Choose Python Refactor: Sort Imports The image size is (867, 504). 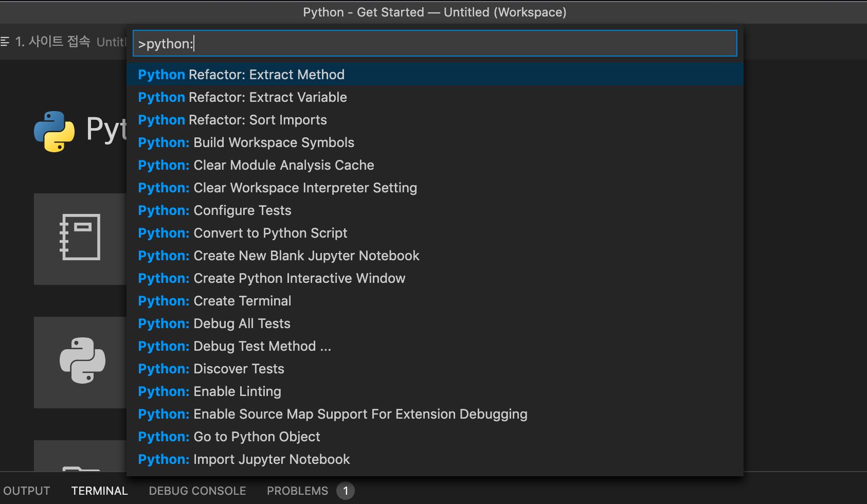435,120
